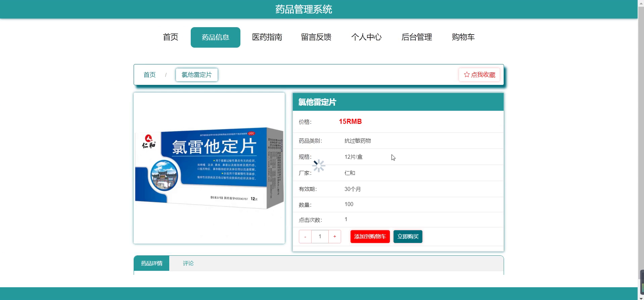Open 个人中心 page
The image size is (644, 300).
pyautogui.click(x=366, y=37)
